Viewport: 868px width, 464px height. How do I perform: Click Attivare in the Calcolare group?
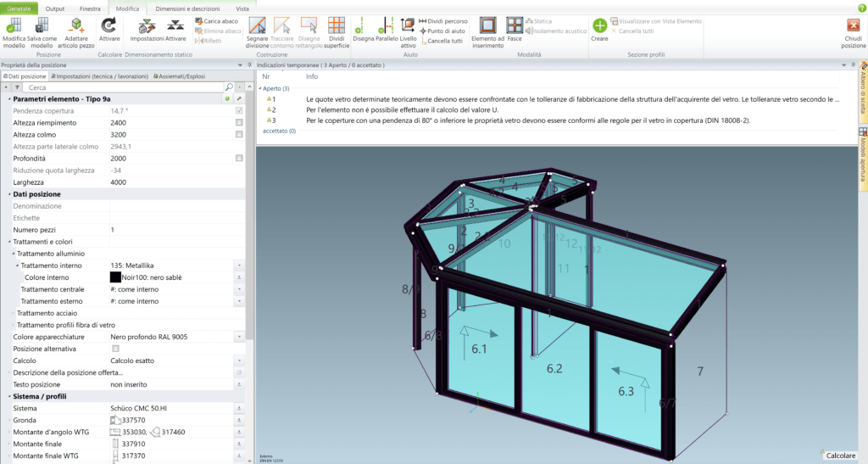coord(109,29)
